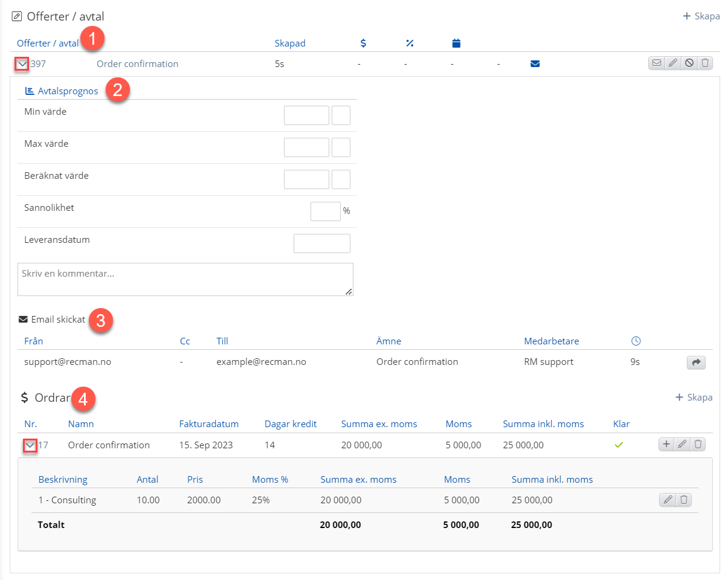
Task: Click the envelope icon in offer 397 row
Action: coord(657,63)
